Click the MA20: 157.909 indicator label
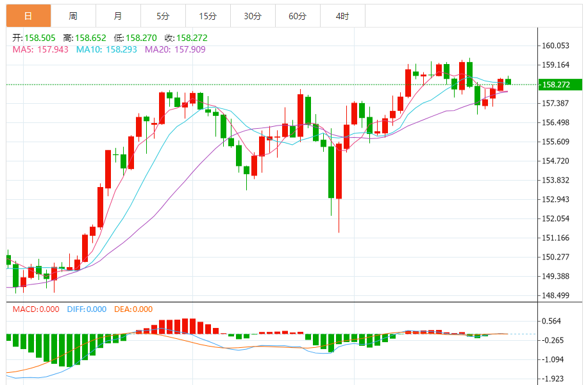This screenshot has height=385, width=588. pyautogui.click(x=175, y=49)
